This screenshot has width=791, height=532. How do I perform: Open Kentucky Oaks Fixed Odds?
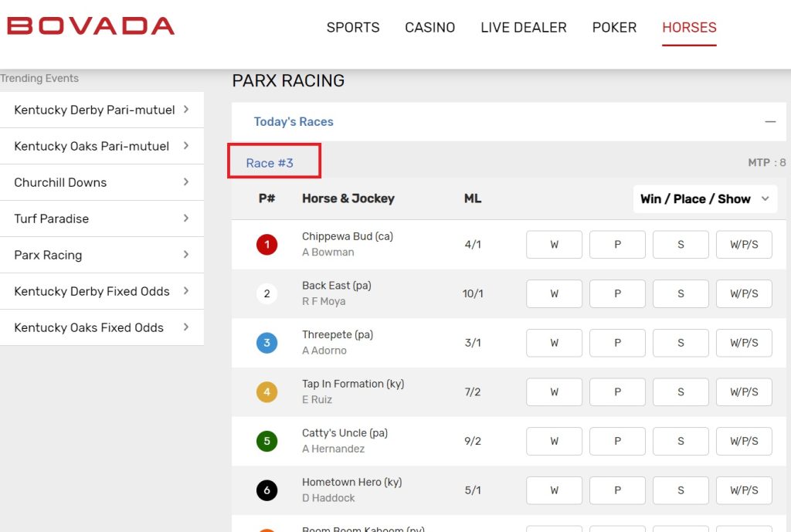(x=102, y=328)
